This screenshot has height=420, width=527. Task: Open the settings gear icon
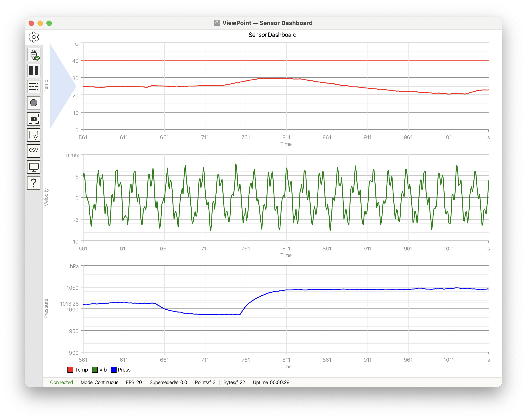[34, 37]
